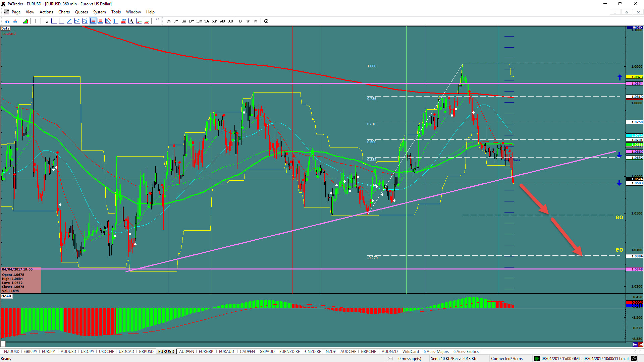Set chart to Weekly (W) timeframe
Screen dimensions: 644x362
(248, 21)
